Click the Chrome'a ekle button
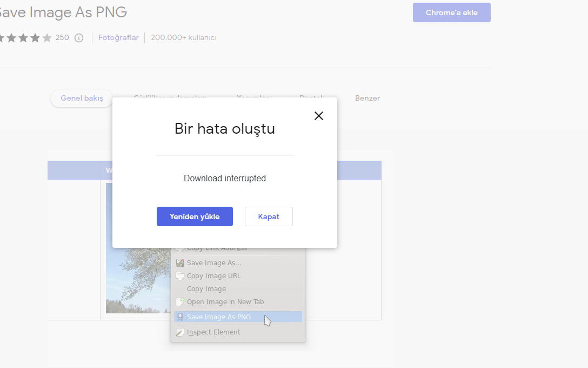The height and width of the screenshot is (368, 588). [451, 12]
